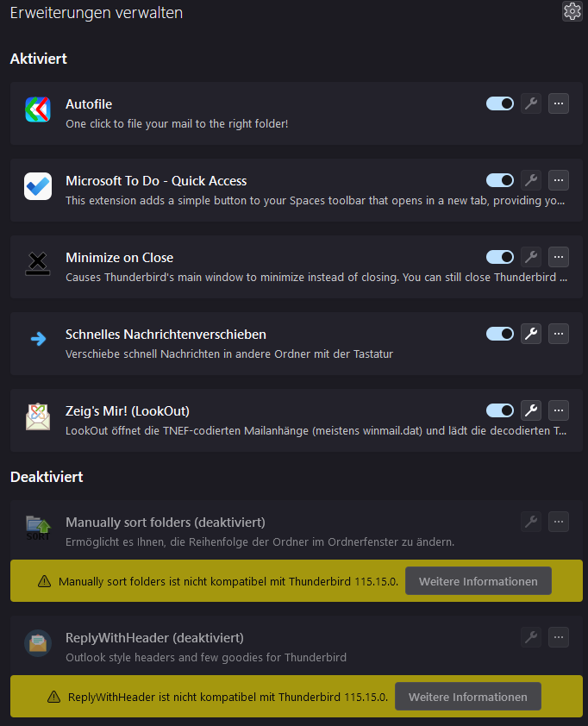Screen dimensions: 588x726
Task: Open Zeig's Mir! (LookOut) options wrench
Action: coord(531,410)
